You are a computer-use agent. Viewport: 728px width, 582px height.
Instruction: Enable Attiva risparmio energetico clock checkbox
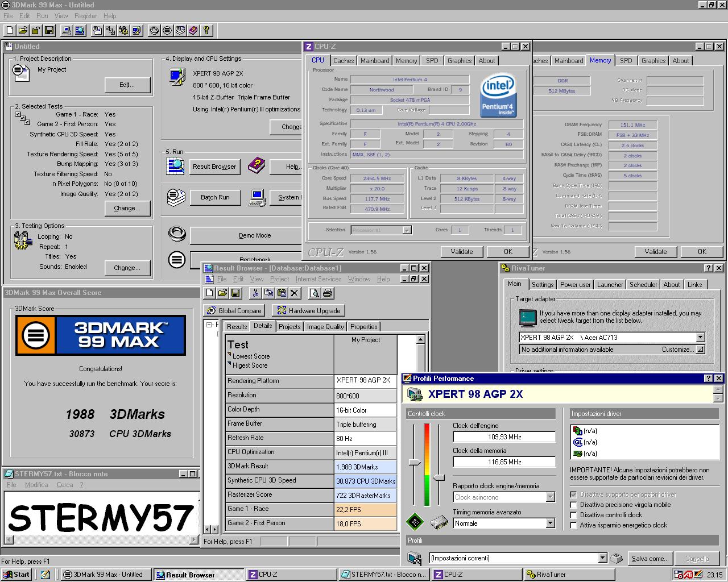click(x=573, y=525)
